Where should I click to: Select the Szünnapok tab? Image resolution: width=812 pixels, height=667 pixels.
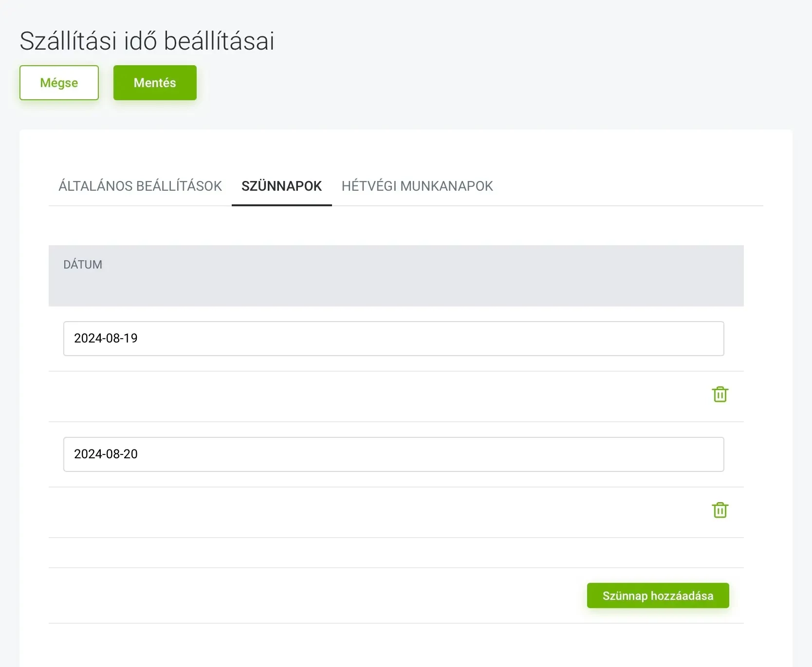[282, 186]
